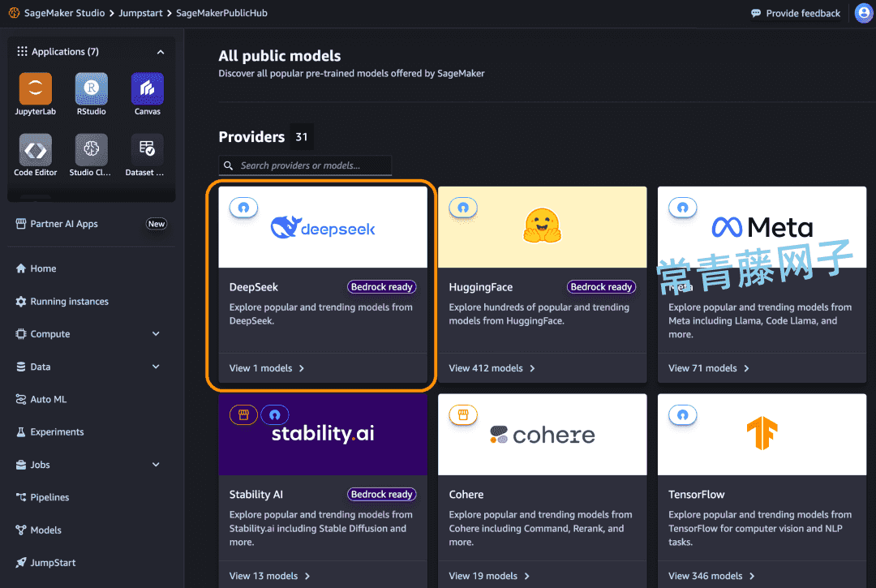Viewport: 876px width, 588px height.
Task: Click the Jumpstart breadcrumb link
Action: tap(140, 13)
